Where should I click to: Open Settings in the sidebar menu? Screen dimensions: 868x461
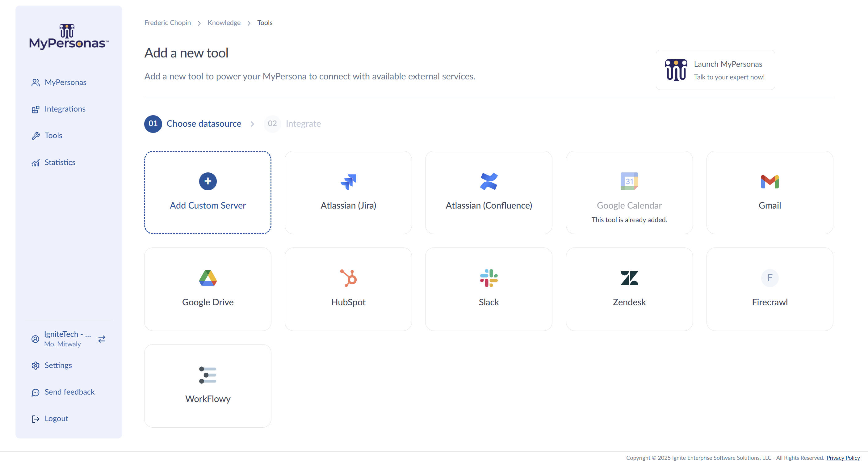click(58, 366)
